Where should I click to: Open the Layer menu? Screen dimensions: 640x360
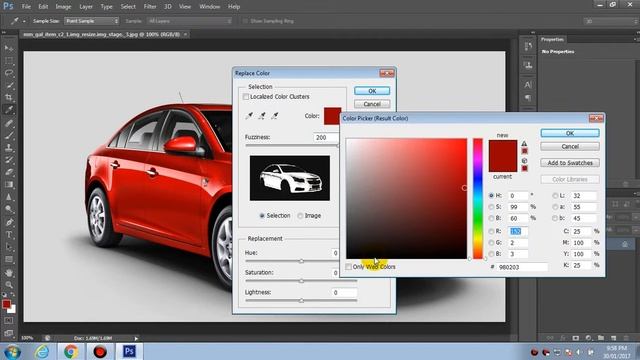86,7
